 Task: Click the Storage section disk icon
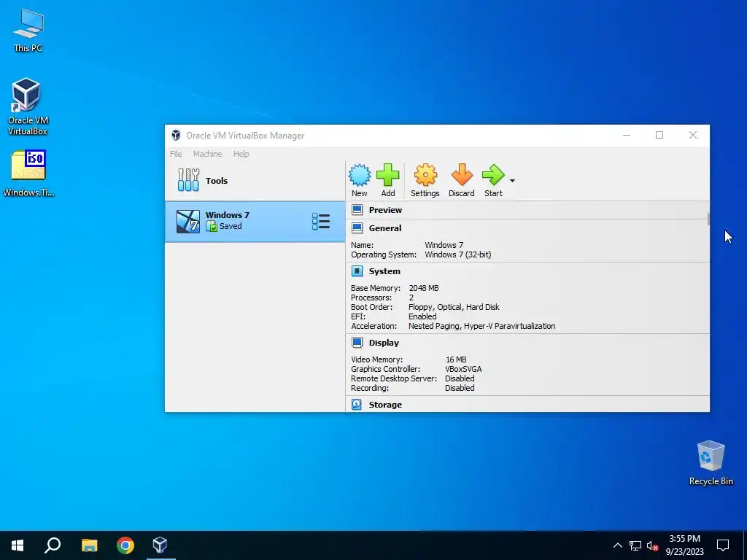pyautogui.click(x=356, y=404)
